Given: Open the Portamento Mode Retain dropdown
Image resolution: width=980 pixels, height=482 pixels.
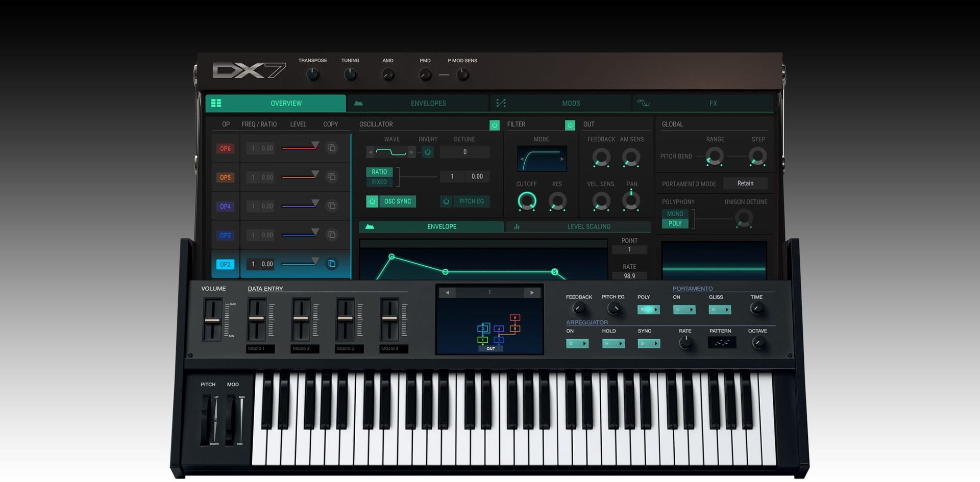Looking at the screenshot, I should (745, 184).
